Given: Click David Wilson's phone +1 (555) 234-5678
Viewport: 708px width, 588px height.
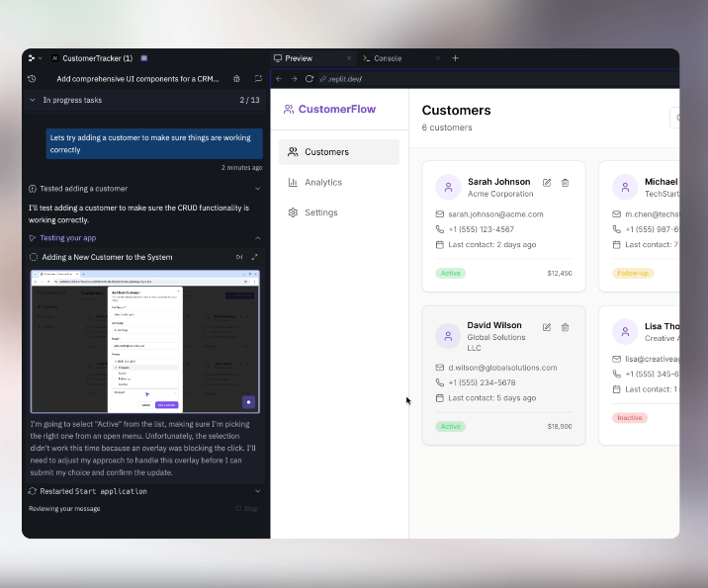Looking at the screenshot, I should coord(482,382).
